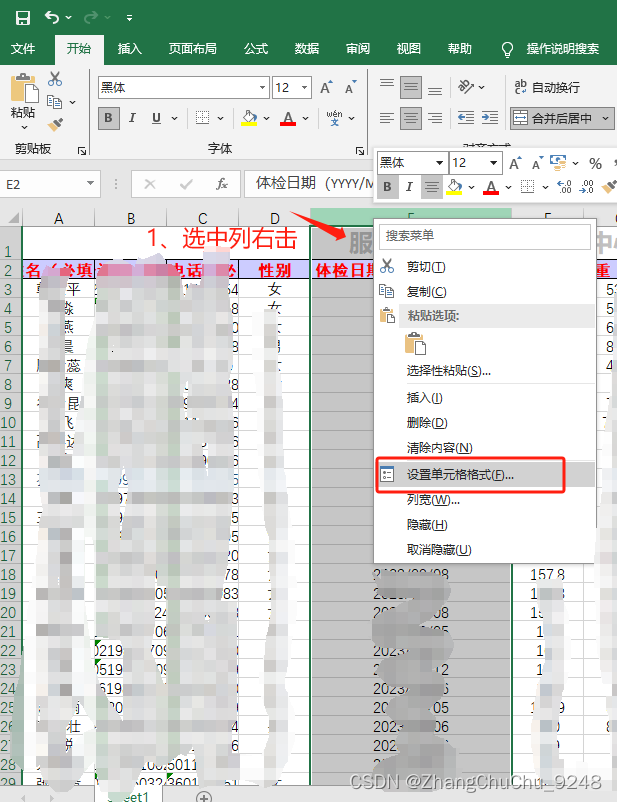The height and width of the screenshot is (802, 617).
Task: Toggle Italic in the mini toolbar
Action: point(409,187)
